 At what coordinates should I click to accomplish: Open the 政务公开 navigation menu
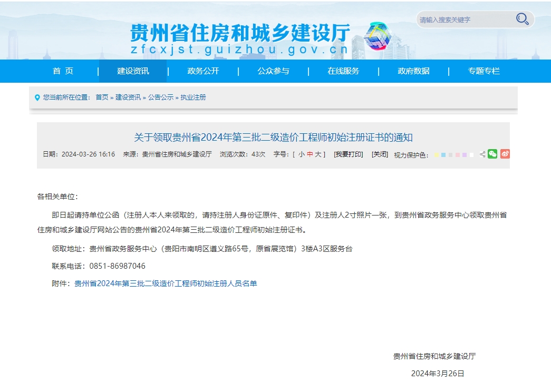(x=203, y=71)
